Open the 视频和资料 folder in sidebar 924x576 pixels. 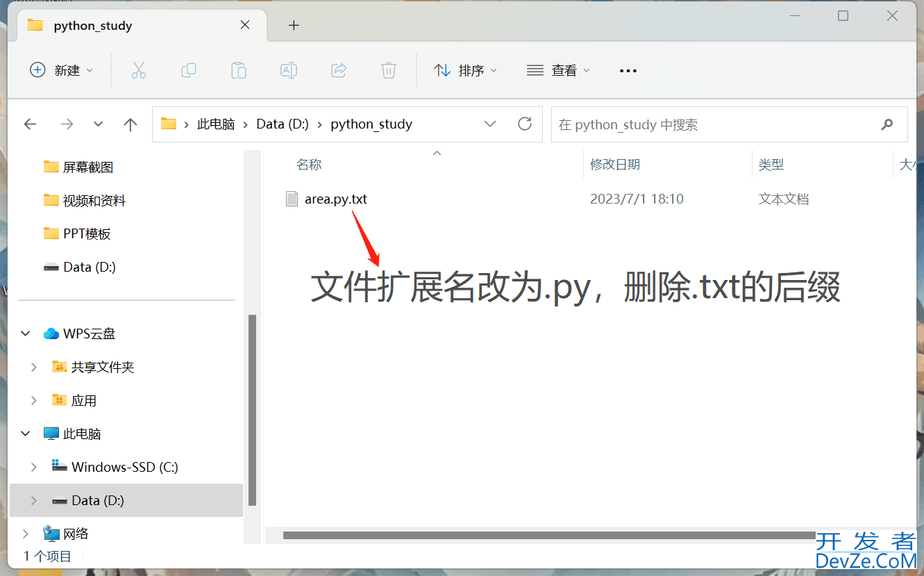[85, 200]
